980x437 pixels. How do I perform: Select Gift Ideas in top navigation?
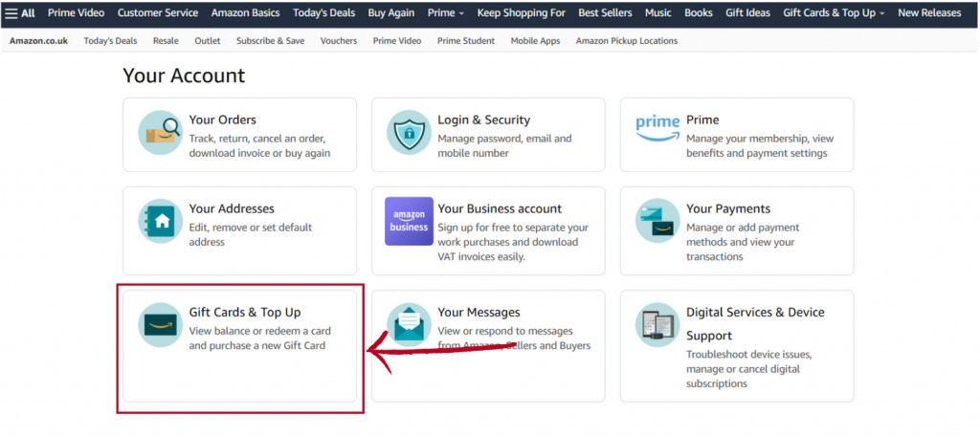[x=748, y=12]
